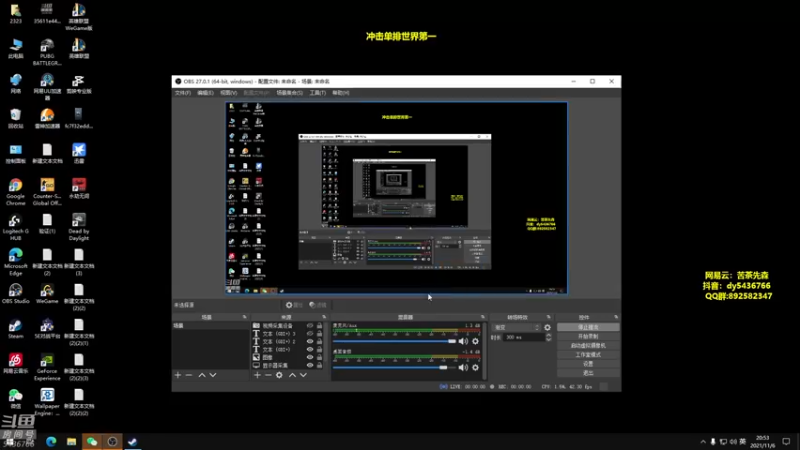The height and width of the screenshot is (450, 800).
Task: Toggle visibility of 视频采集设备 source
Action: 310,326
